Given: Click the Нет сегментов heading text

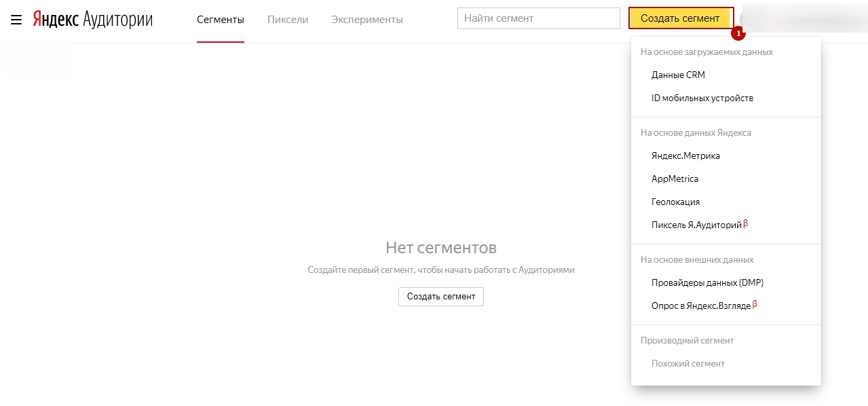Looking at the screenshot, I should [441, 247].
